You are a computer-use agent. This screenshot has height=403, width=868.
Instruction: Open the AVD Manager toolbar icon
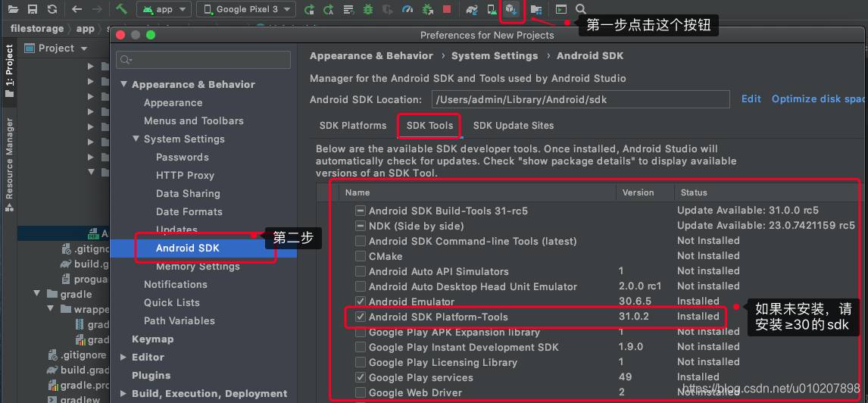(492, 9)
